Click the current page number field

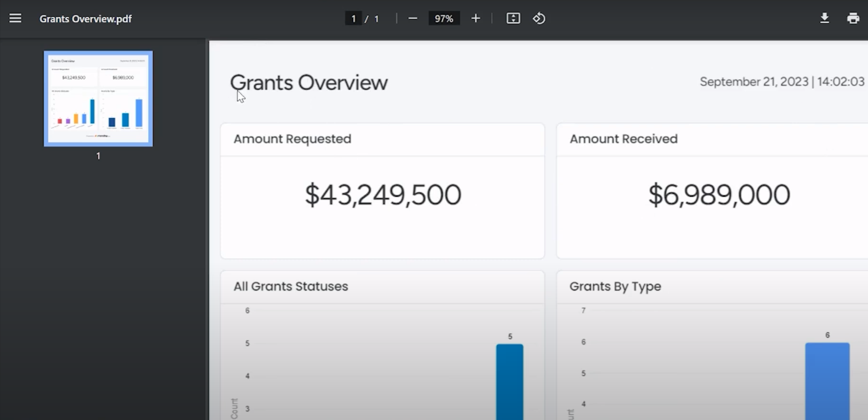click(353, 19)
